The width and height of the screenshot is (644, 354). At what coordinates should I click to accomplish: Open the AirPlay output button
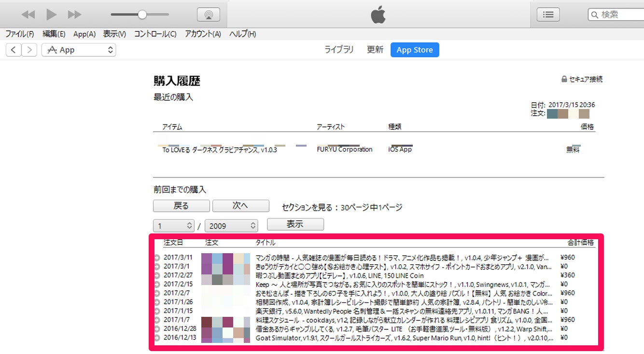point(209,15)
